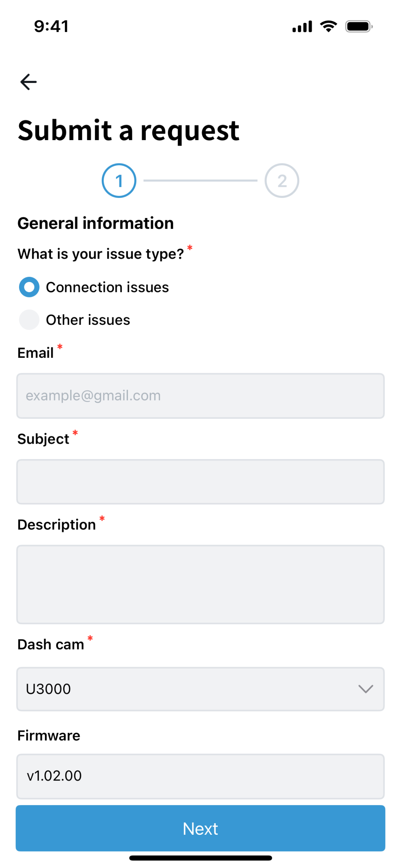Click the Firmware v1.02.00 field
This screenshot has width=401, height=868.
tap(200, 776)
